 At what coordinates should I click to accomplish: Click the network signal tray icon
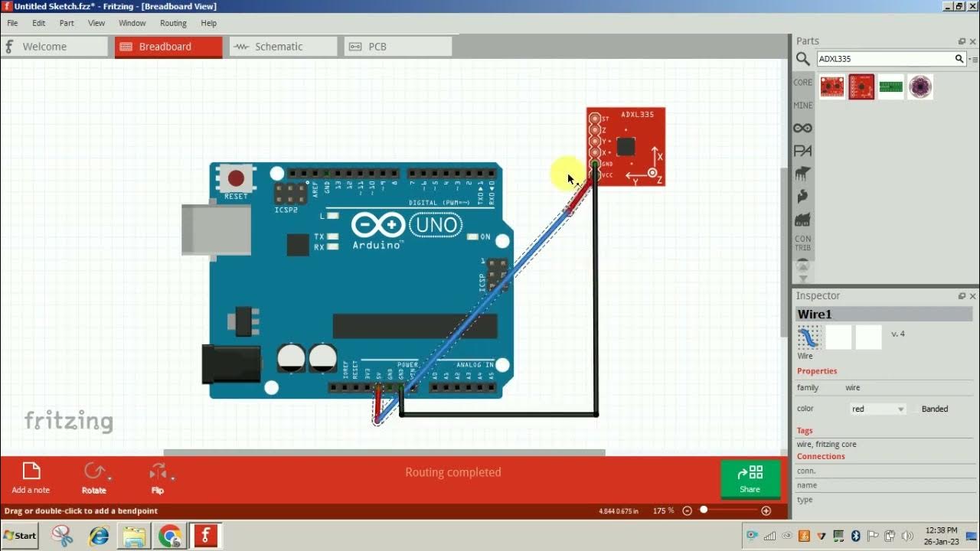tap(770, 536)
